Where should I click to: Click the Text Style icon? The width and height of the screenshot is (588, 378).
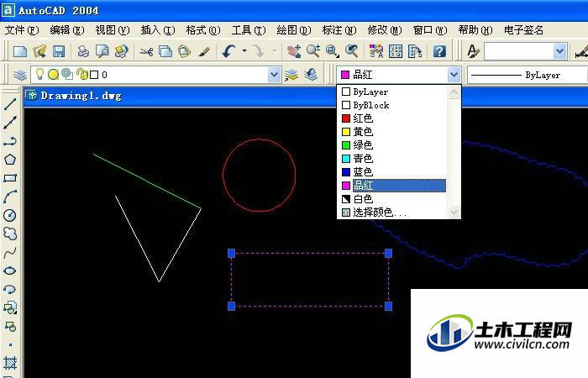[473, 51]
